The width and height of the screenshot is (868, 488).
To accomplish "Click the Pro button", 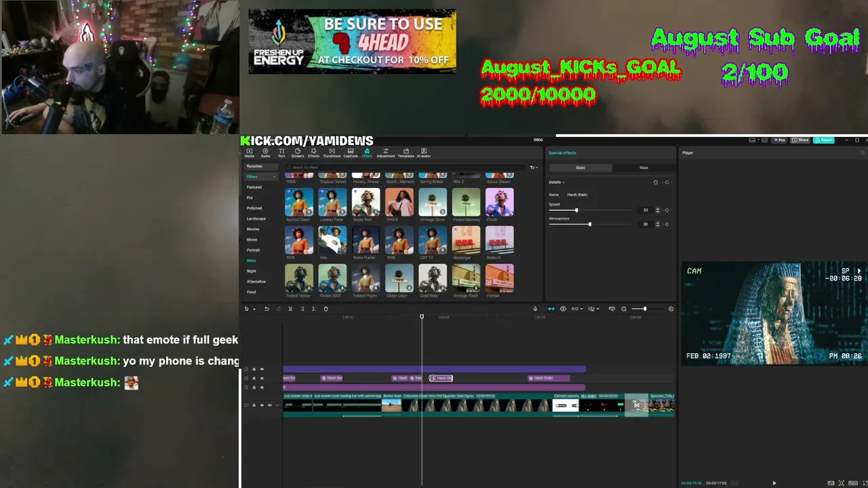I will [779, 140].
